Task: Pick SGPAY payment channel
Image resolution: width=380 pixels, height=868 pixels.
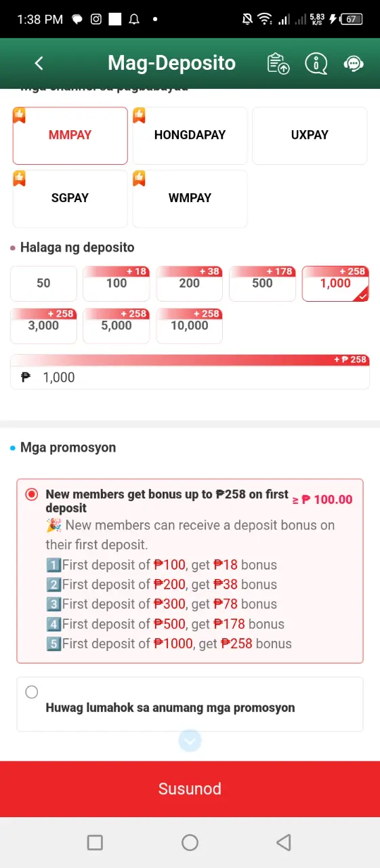Action: [x=70, y=199]
